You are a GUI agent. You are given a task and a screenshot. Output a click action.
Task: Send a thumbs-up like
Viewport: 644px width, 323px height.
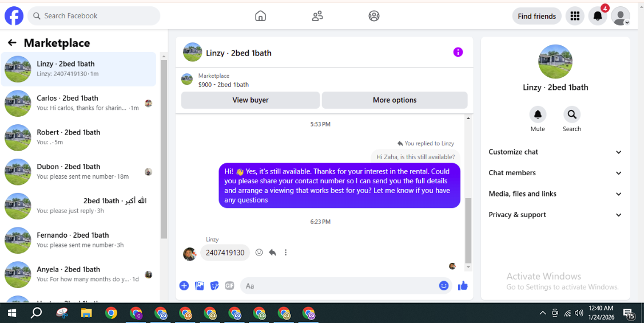tap(463, 286)
